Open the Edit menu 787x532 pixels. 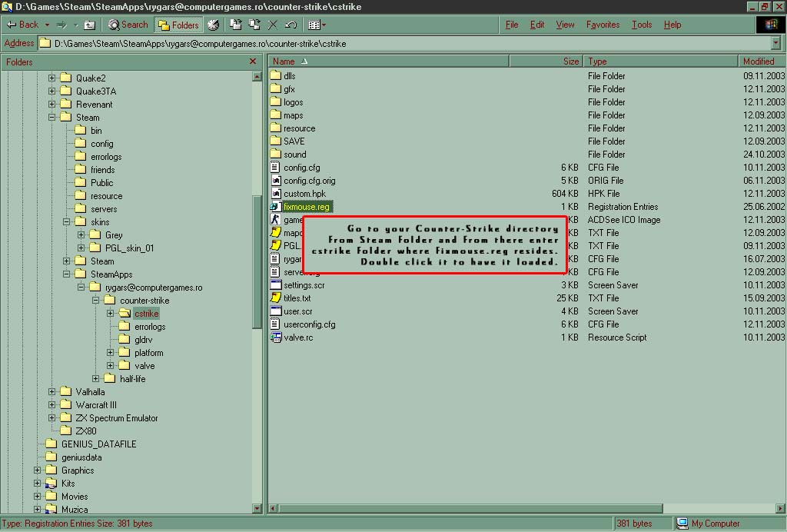[537, 25]
